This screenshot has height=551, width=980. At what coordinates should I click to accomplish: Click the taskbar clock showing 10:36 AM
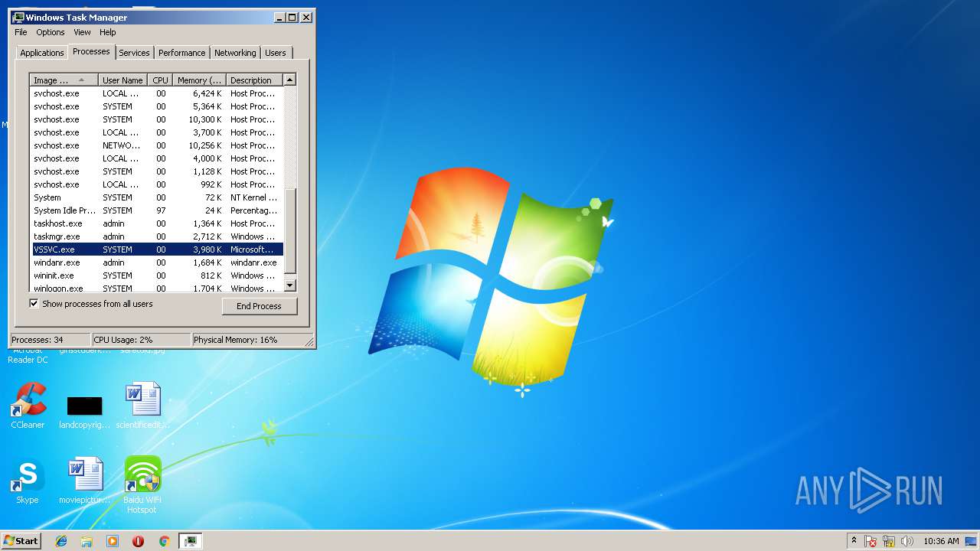tap(941, 541)
